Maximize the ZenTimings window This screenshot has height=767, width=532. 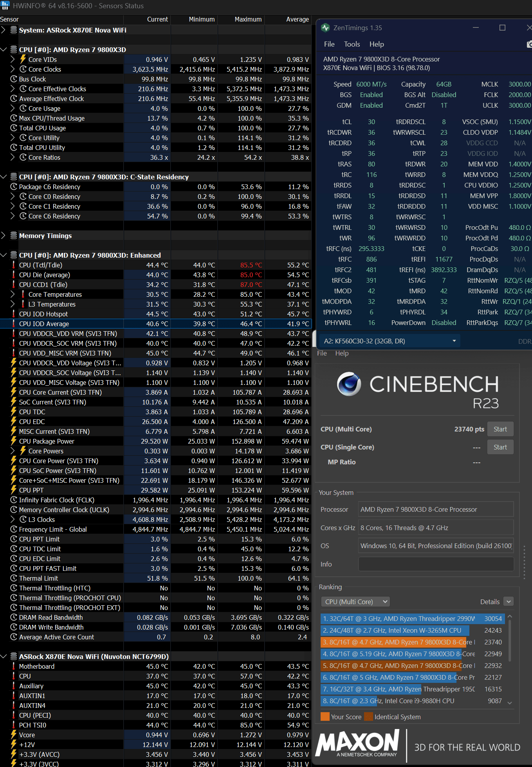click(x=503, y=28)
